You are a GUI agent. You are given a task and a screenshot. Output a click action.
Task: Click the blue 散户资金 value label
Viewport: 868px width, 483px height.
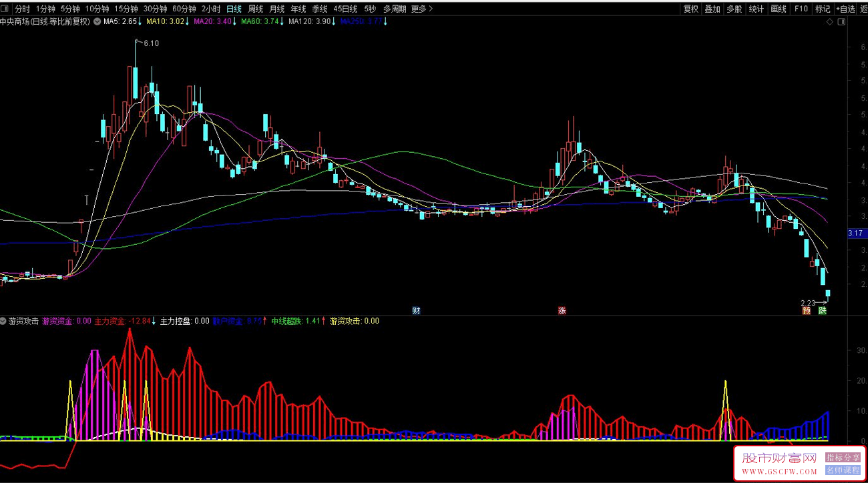tap(237, 321)
